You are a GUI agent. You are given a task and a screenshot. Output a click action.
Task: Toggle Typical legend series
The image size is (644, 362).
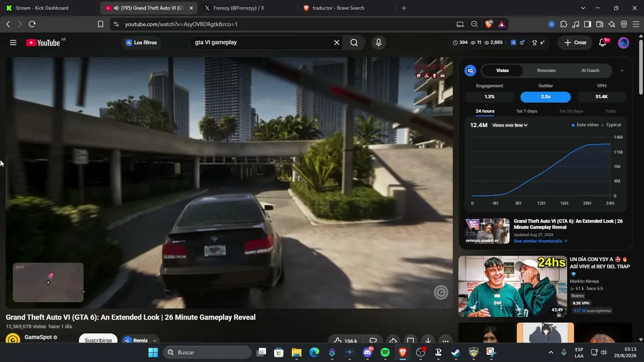[x=611, y=125]
